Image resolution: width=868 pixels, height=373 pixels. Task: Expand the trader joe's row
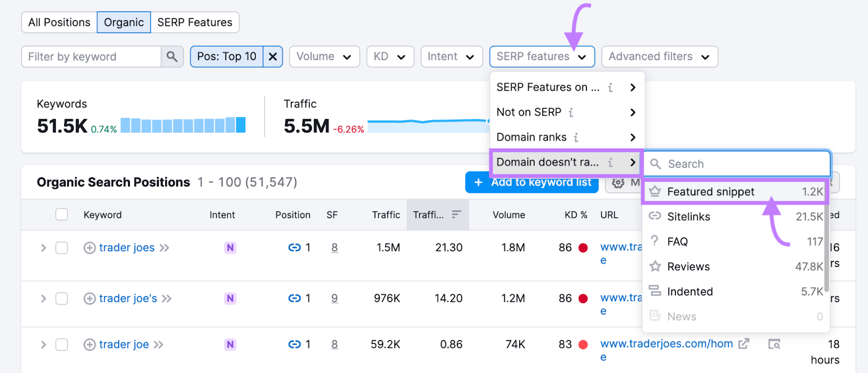click(x=43, y=299)
